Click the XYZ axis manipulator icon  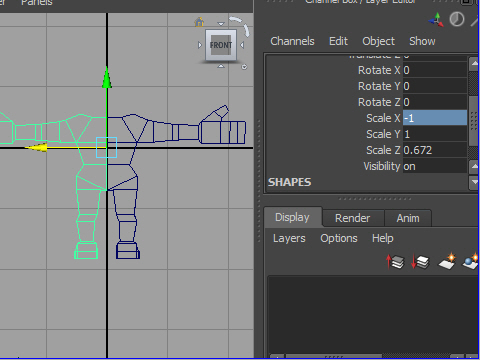[436, 20]
